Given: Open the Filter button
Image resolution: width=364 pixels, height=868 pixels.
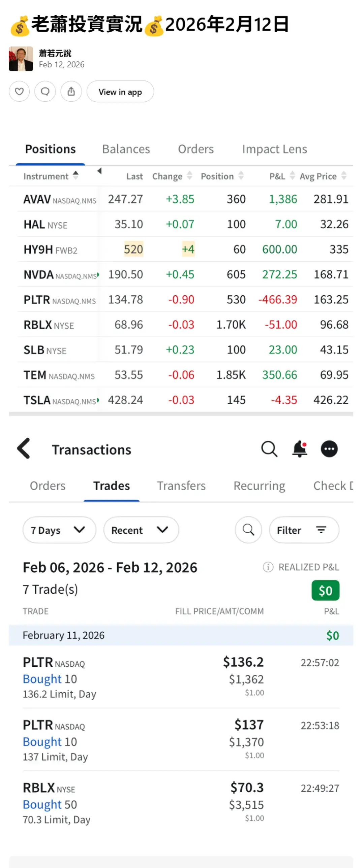Looking at the screenshot, I should tap(304, 530).
